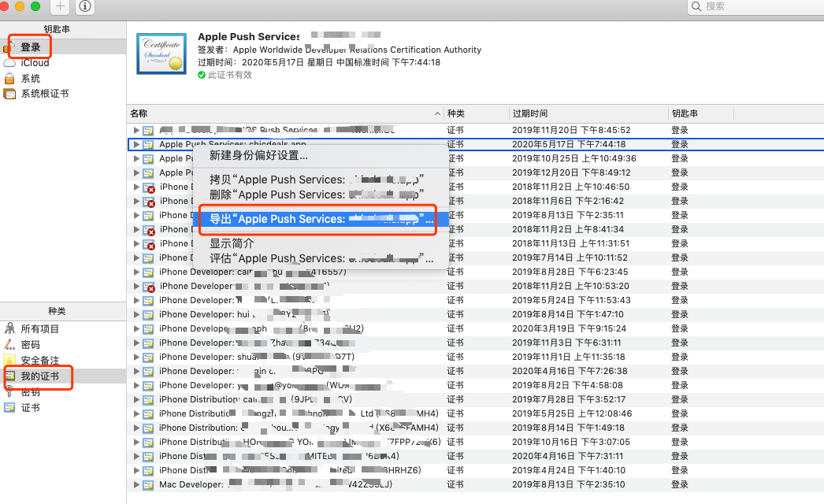The height and width of the screenshot is (504, 824).
Task: Click certificate icon of row expiring 2019年8月2日
Action: pos(149,386)
